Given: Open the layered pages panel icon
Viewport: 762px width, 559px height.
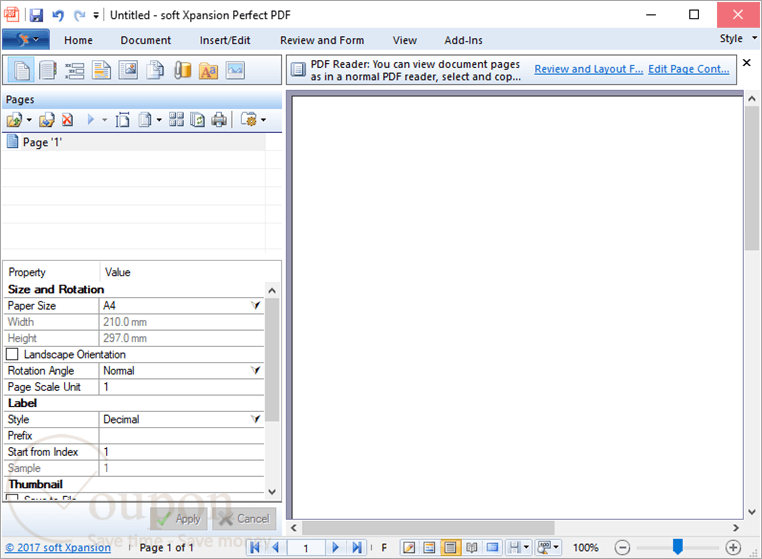Looking at the screenshot, I should [155, 70].
